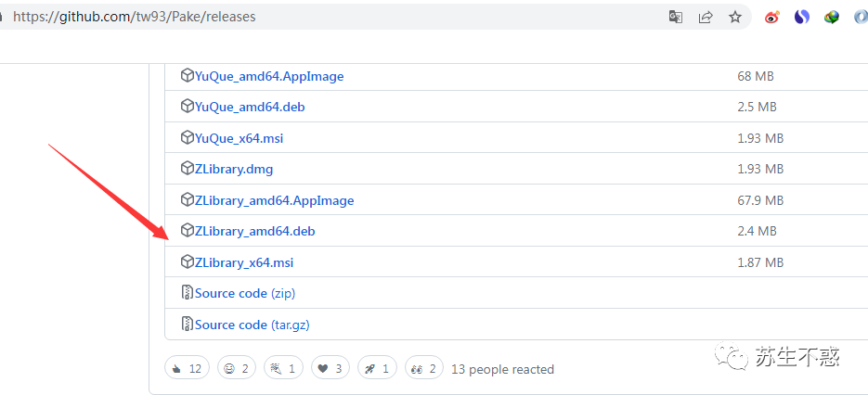The width and height of the screenshot is (868, 395).
Task: Download ZLibrary_amd64.AppImage
Action: (x=274, y=200)
